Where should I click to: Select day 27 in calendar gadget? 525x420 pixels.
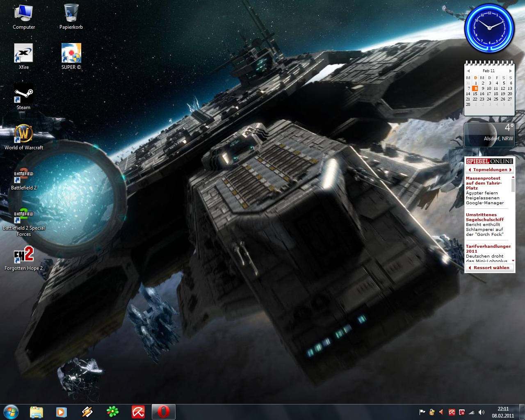pyautogui.click(x=510, y=99)
